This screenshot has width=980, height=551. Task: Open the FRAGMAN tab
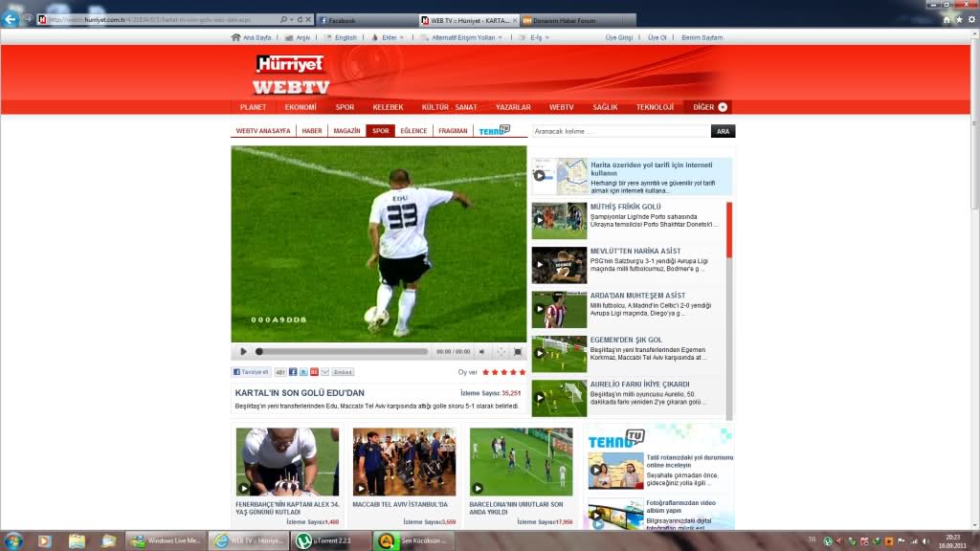pyautogui.click(x=453, y=130)
